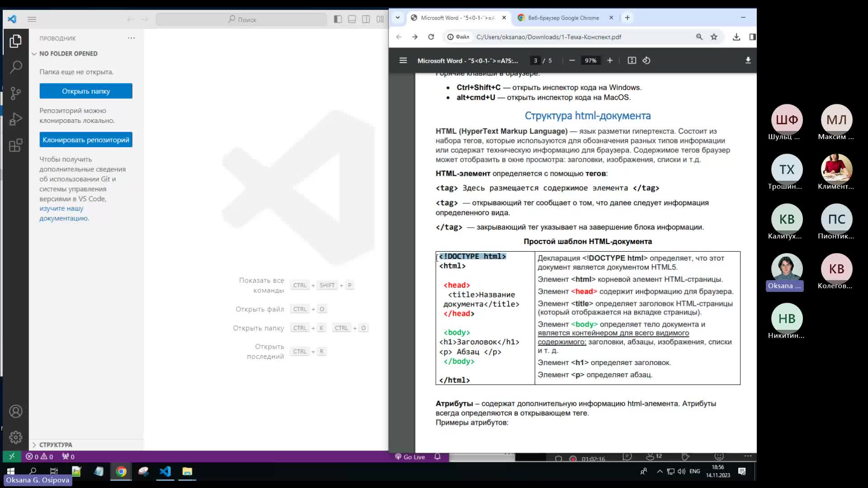The height and width of the screenshot is (488, 868).
Task: Click the PDF page number field
Action: pyautogui.click(x=535, y=61)
